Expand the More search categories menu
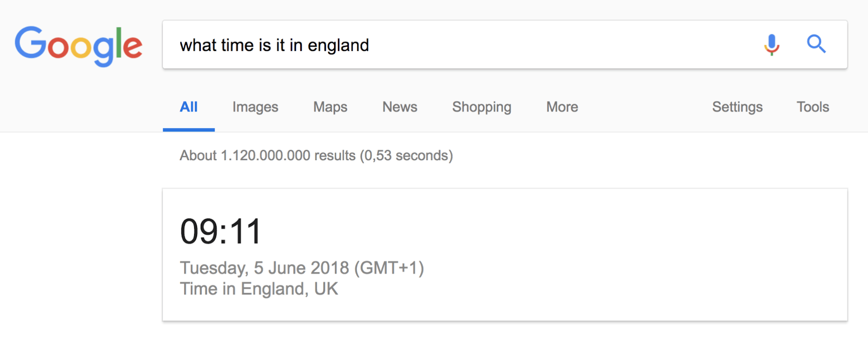Image resolution: width=868 pixels, height=341 pixels. pyautogui.click(x=562, y=107)
